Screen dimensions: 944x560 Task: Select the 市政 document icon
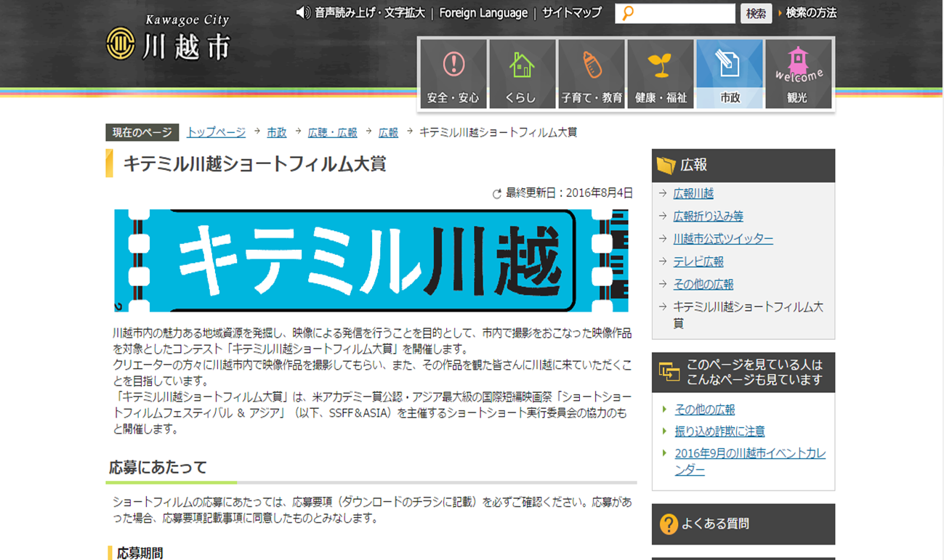pyautogui.click(x=729, y=65)
